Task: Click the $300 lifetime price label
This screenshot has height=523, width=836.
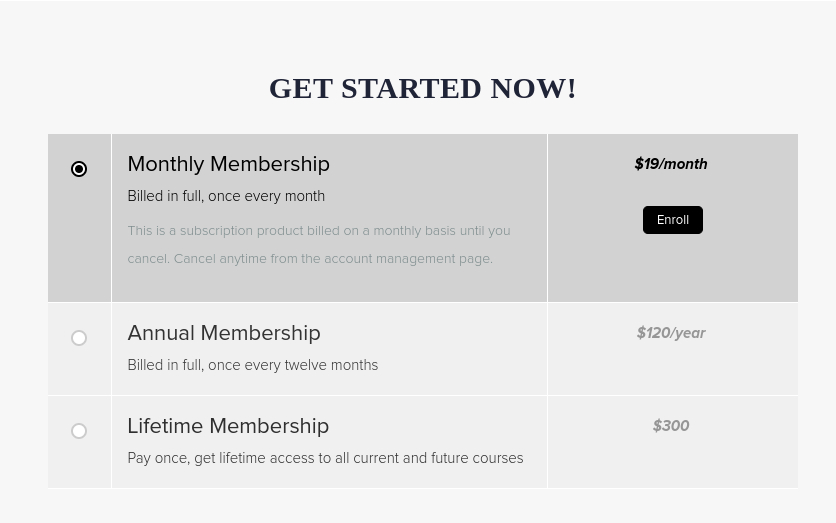Action: 671,426
